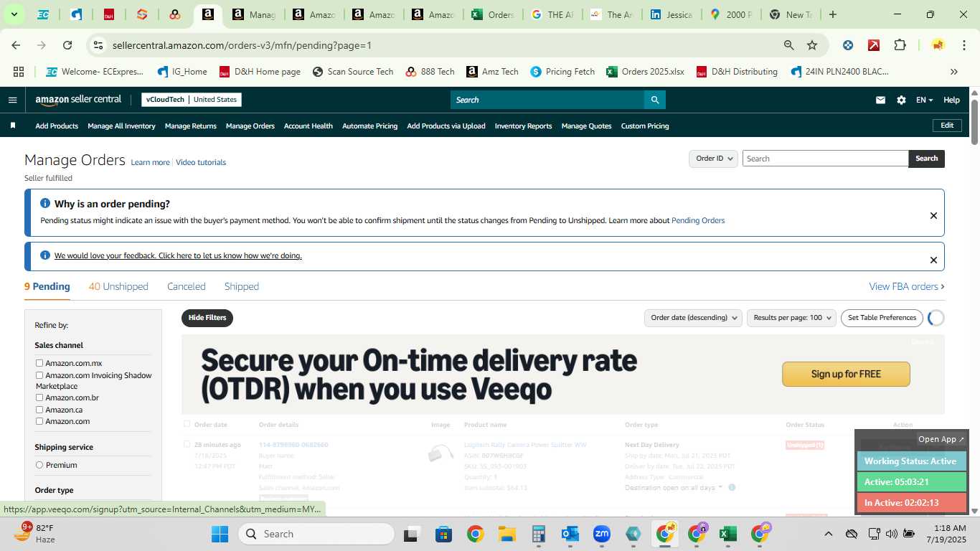Viewport: 980px width, 551px height.
Task: Open the Windows Start button
Action: click(x=220, y=534)
